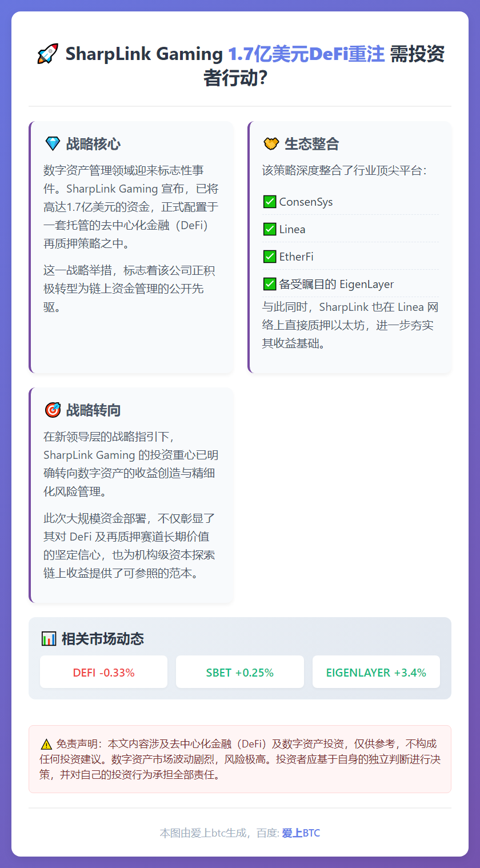Click the paragraph starting 数字资产管理领域
This screenshot has height=868, width=480.
(x=131, y=207)
